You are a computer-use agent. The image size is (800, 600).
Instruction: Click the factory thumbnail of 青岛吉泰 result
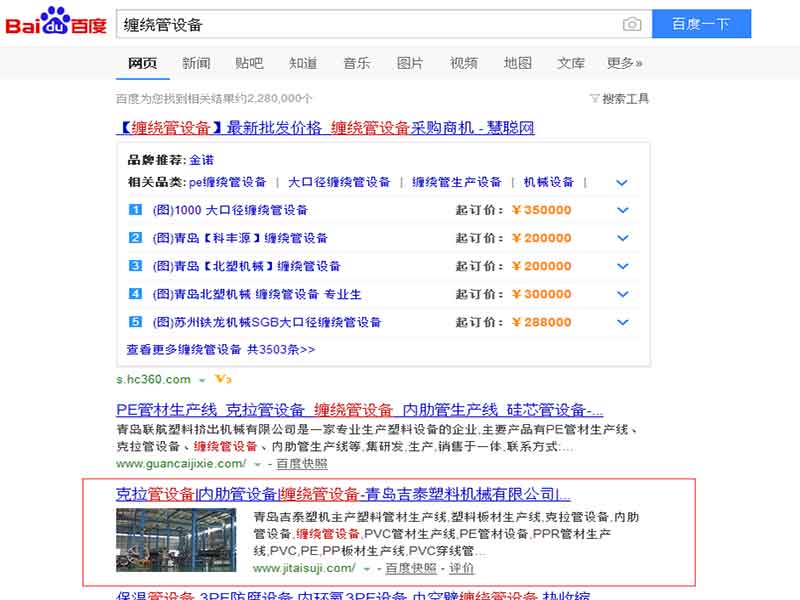click(x=176, y=540)
